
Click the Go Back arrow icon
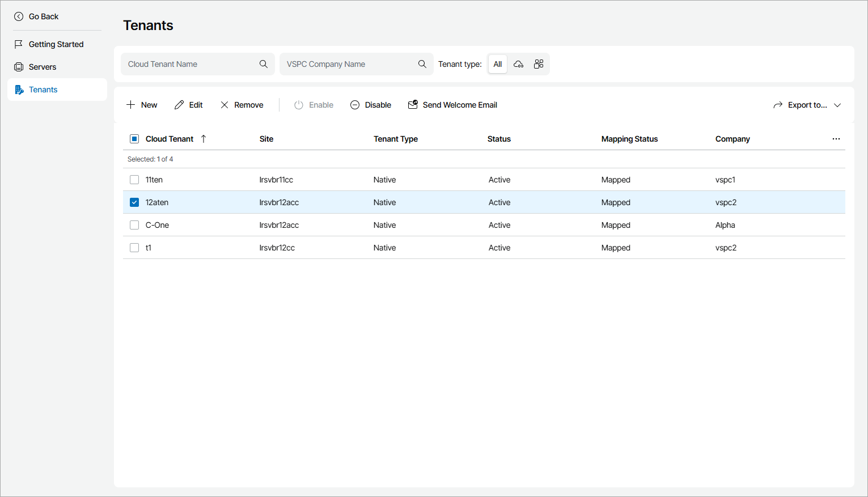pos(19,16)
